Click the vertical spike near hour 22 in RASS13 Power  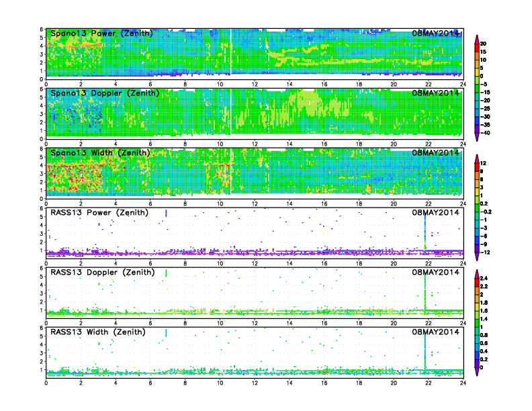(425, 232)
